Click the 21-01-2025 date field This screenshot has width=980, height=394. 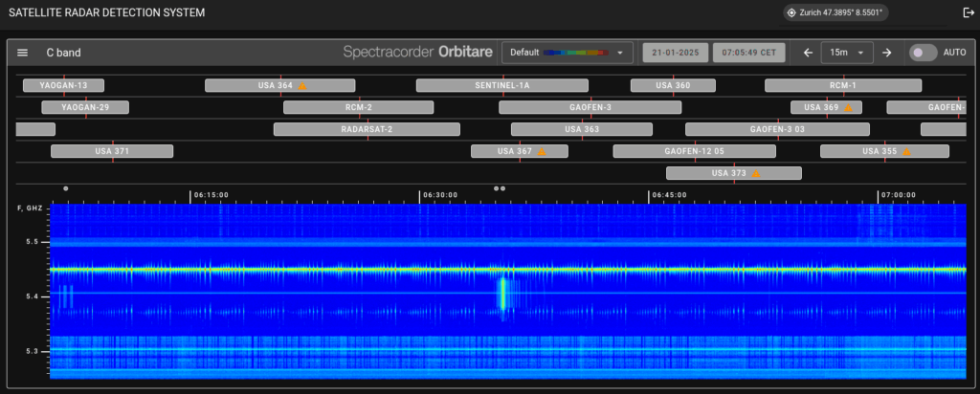click(674, 53)
